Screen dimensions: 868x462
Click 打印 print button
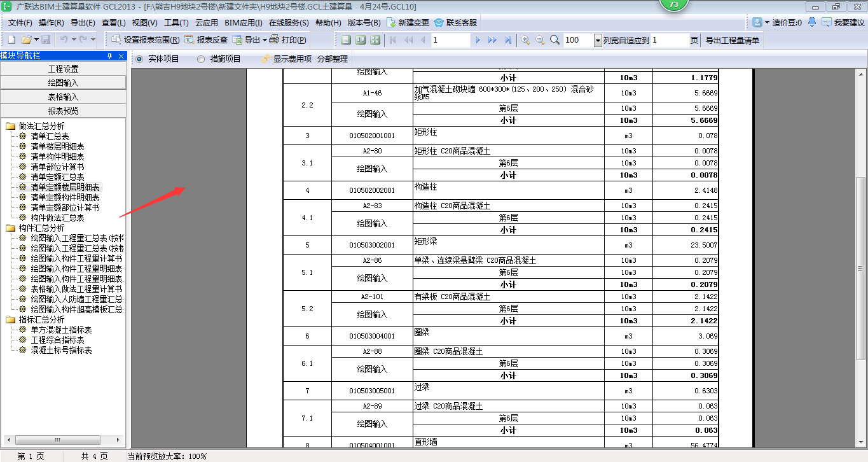pyautogui.click(x=287, y=39)
